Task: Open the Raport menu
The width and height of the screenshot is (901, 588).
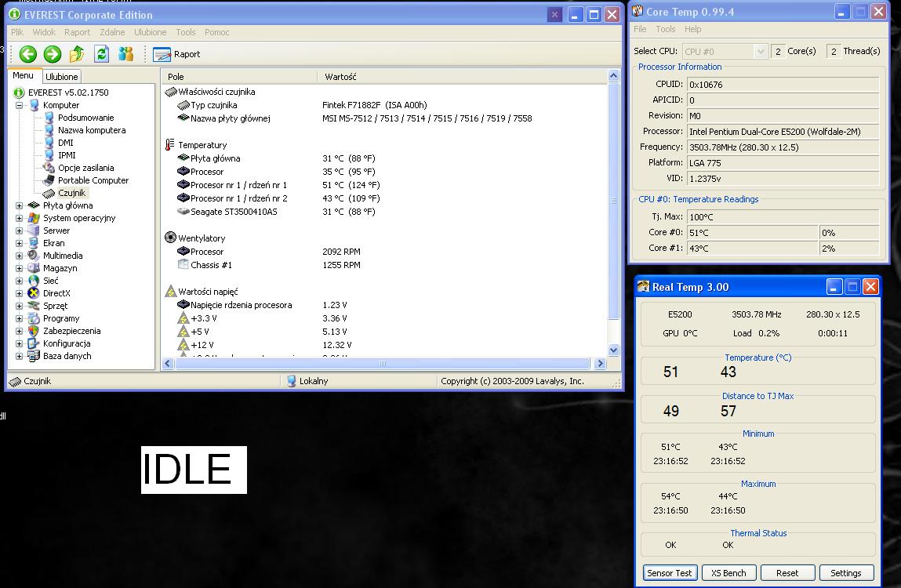Action: point(77,32)
